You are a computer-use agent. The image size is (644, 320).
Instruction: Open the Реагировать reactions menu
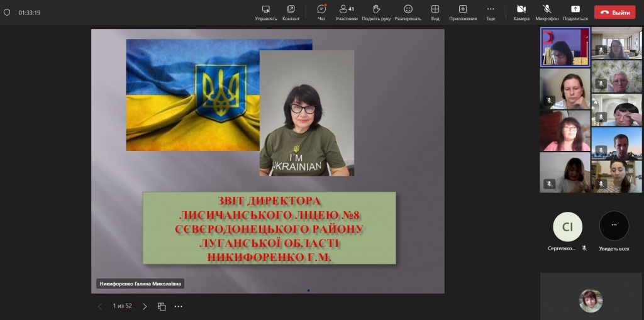[408, 13]
